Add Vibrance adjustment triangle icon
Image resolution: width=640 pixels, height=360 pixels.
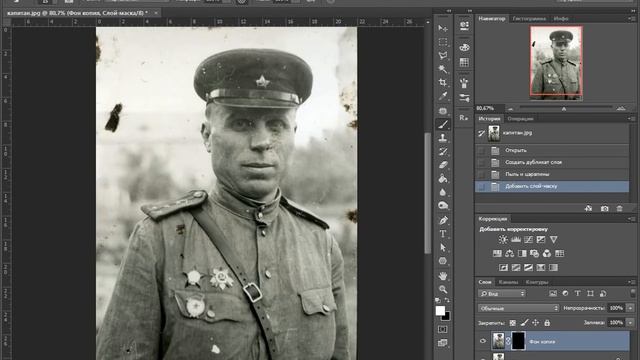pyautogui.click(x=553, y=240)
